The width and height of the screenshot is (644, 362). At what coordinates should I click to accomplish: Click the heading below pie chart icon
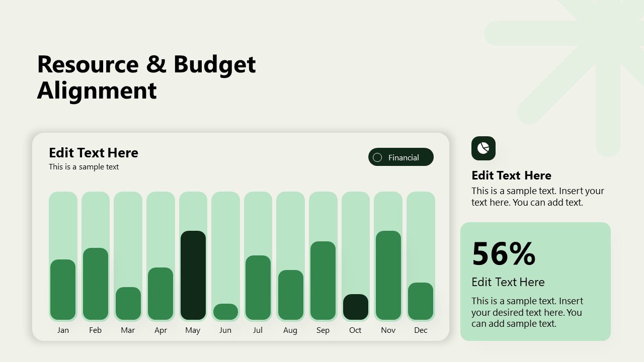[x=511, y=175]
